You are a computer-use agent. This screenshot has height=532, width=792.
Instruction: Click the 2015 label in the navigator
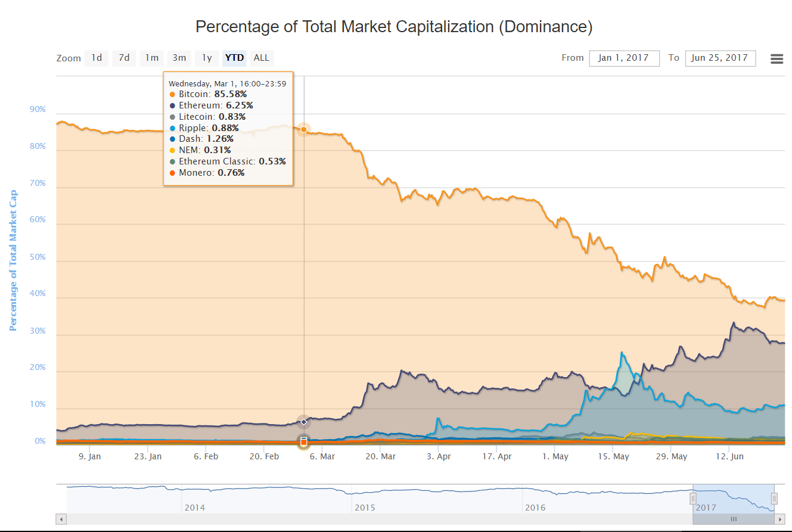click(x=365, y=508)
